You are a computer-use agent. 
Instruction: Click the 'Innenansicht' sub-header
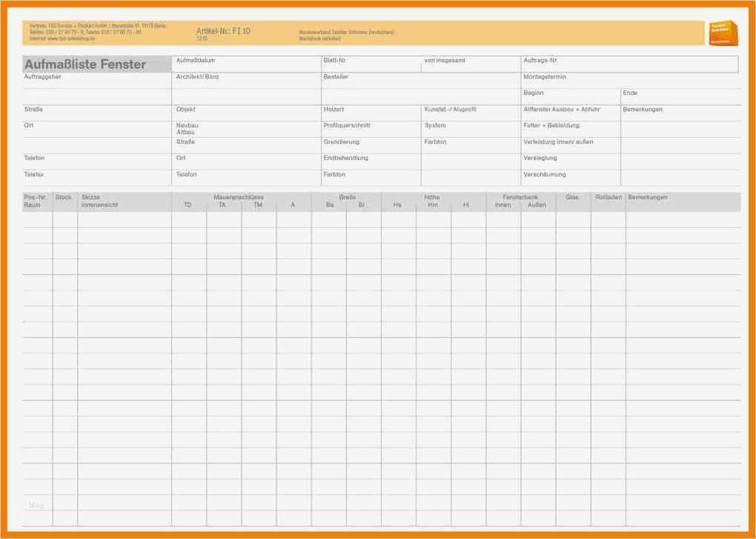click(x=100, y=205)
